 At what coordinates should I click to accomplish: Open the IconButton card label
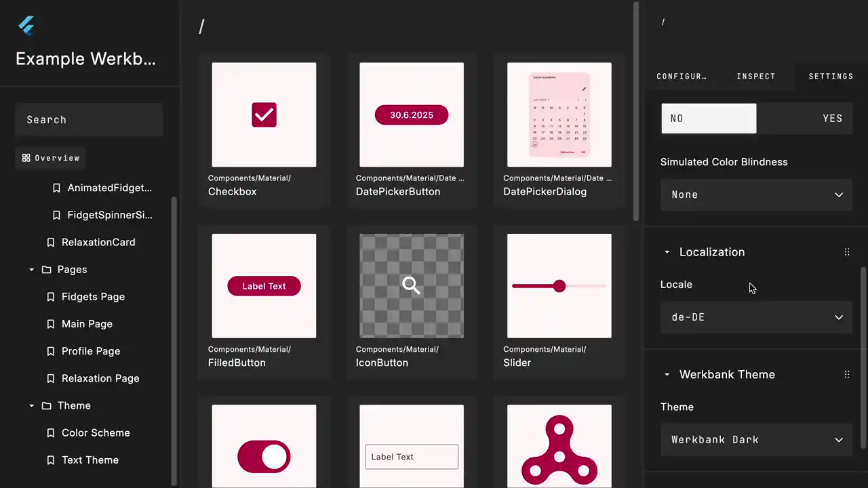[x=382, y=363]
